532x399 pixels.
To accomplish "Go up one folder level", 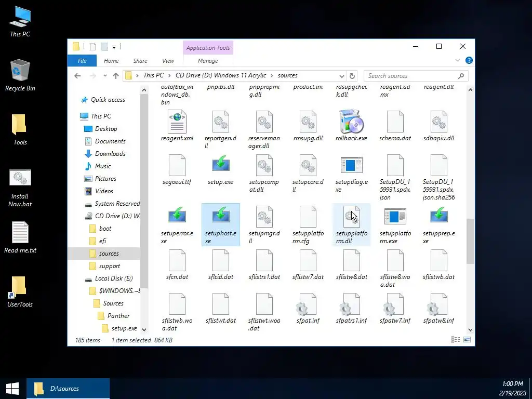I will tap(116, 76).
